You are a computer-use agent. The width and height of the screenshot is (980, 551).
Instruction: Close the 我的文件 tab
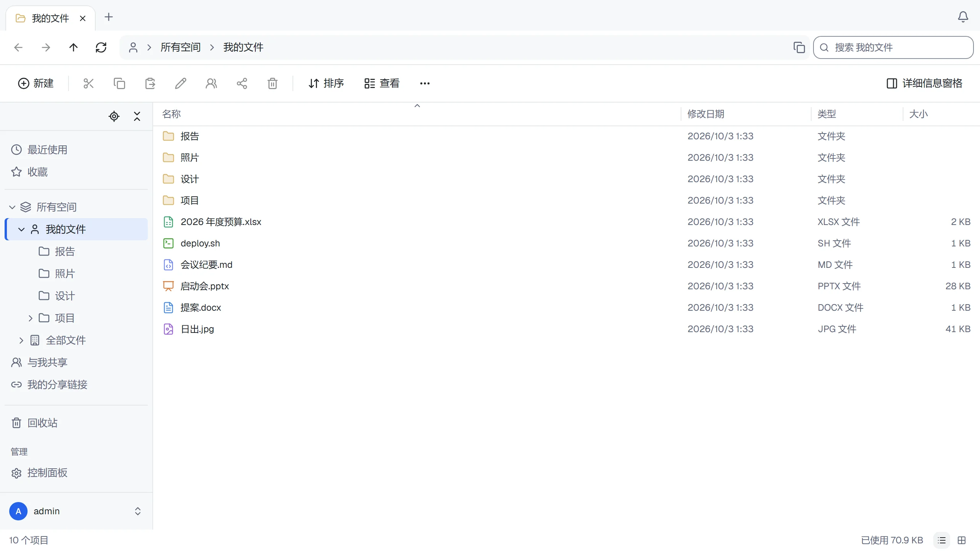[x=83, y=18]
